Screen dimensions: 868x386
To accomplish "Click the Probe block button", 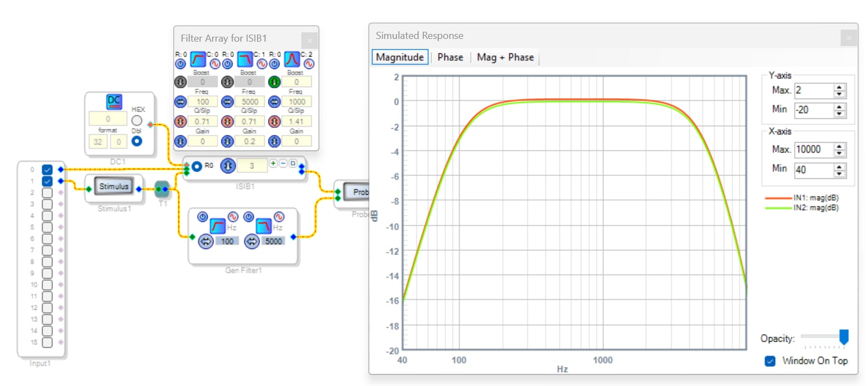I will 356,192.
